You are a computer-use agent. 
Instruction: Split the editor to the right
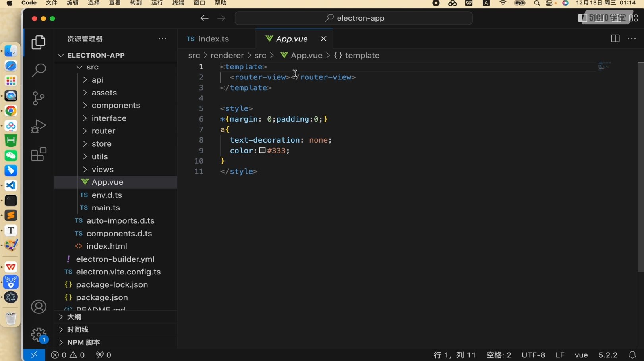(x=615, y=39)
